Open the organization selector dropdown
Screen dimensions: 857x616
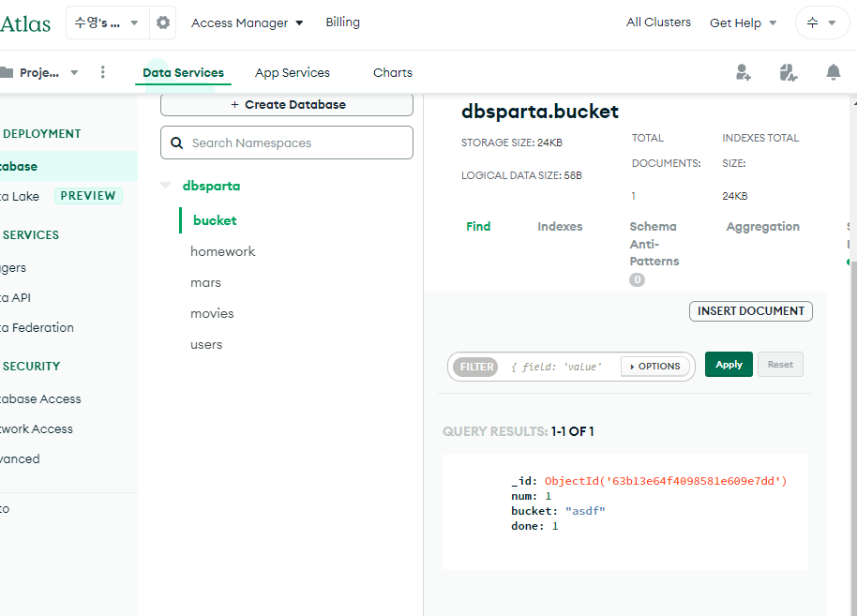click(107, 23)
